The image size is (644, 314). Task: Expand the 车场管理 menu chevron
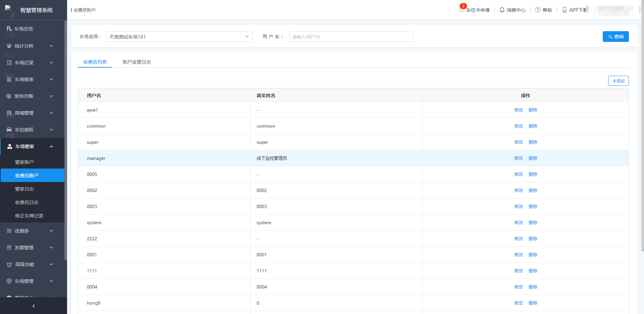click(x=51, y=281)
